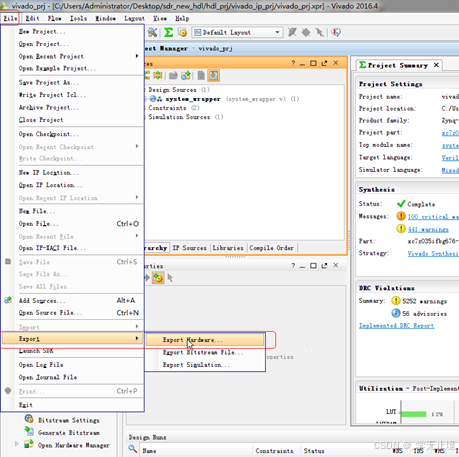
Task: Open the File menu
Action: (10, 18)
